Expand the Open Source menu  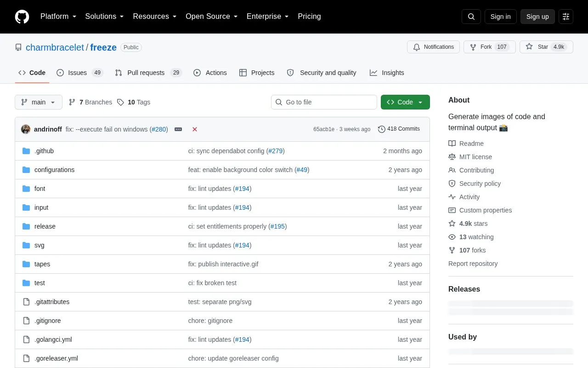point(212,17)
